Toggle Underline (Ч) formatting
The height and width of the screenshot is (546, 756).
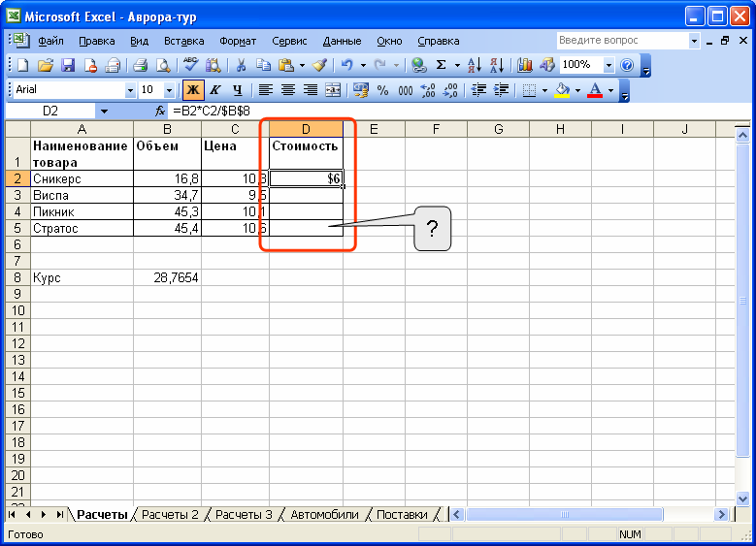[237, 90]
